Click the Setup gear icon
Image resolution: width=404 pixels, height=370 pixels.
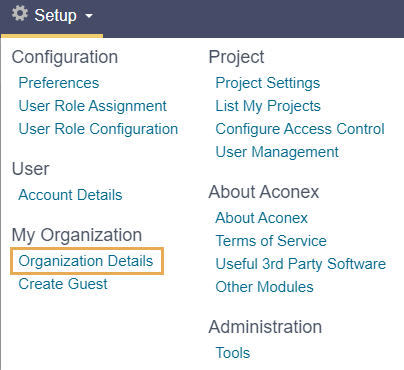click(x=20, y=14)
